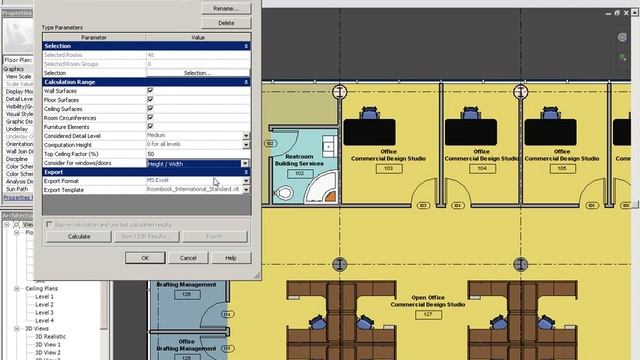The width and height of the screenshot is (640, 360).
Task: Select the sink fixture in Restroom 102
Action: pos(329,147)
